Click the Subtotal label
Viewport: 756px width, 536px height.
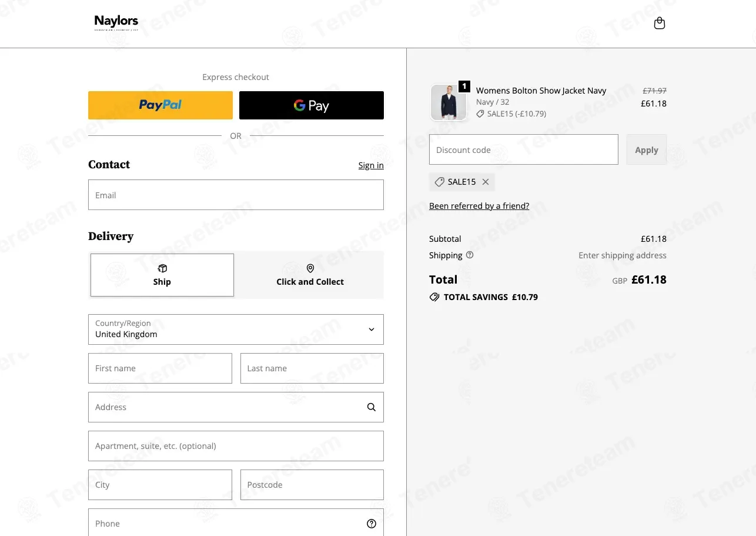[445, 239]
